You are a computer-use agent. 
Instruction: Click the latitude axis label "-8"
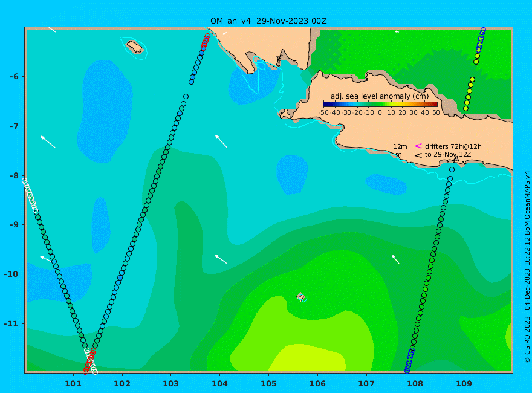pos(15,175)
